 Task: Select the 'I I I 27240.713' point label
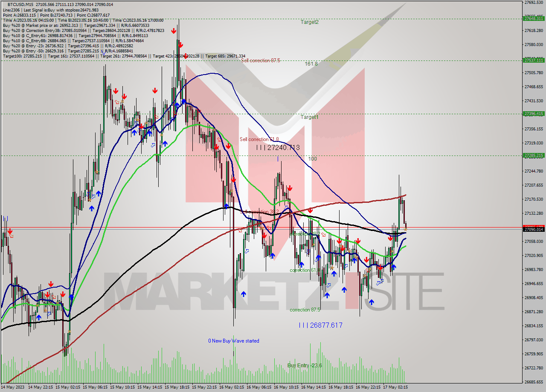pyautogui.click(x=278, y=147)
